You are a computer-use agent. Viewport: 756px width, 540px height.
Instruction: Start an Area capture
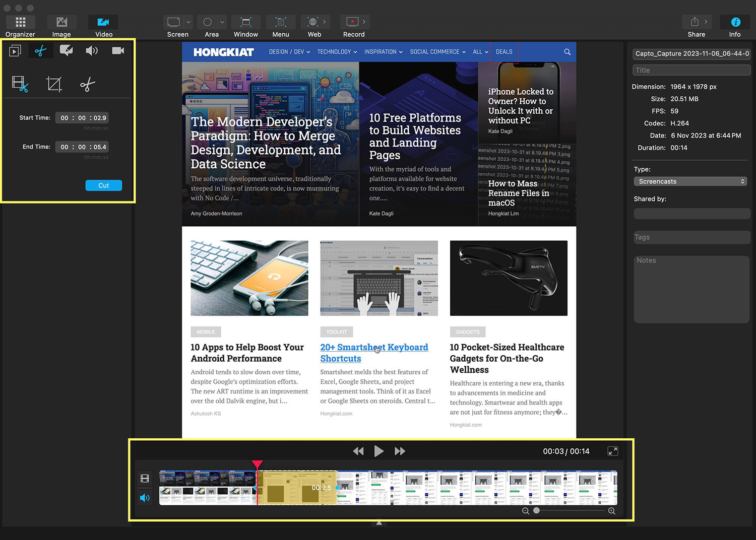(207, 22)
